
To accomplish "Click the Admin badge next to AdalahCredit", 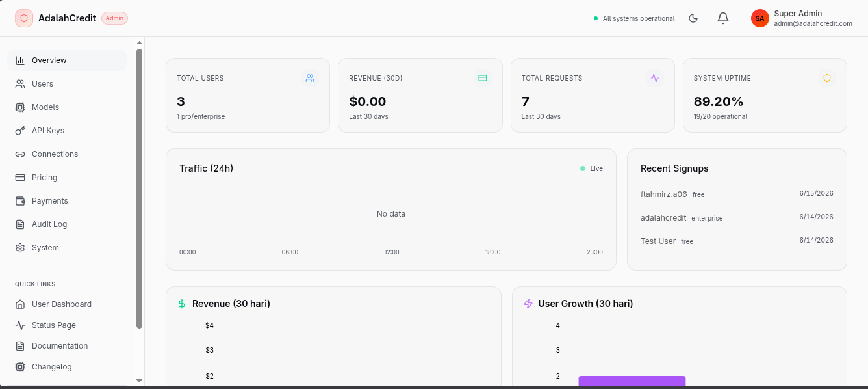I will tap(114, 18).
